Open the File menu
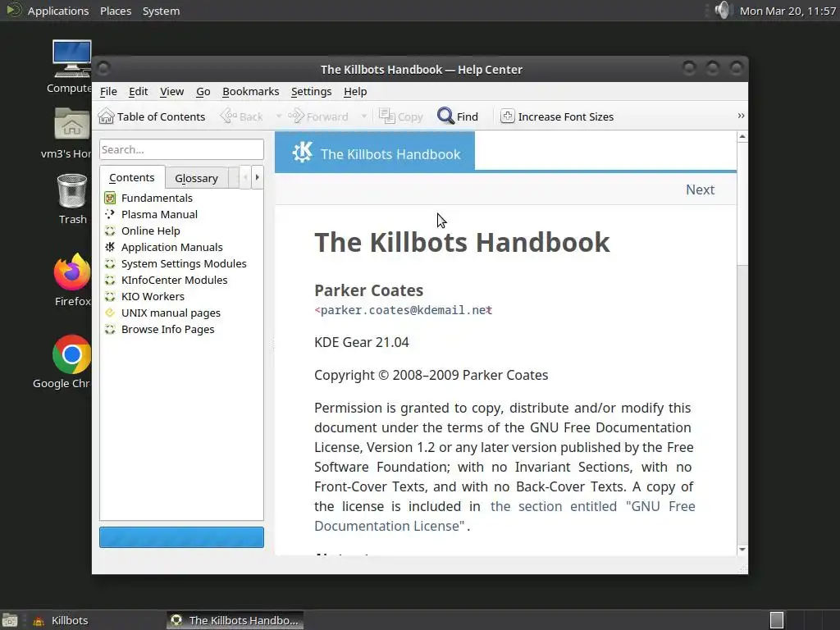This screenshot has height=630, width=840. (x=108, y=92)
